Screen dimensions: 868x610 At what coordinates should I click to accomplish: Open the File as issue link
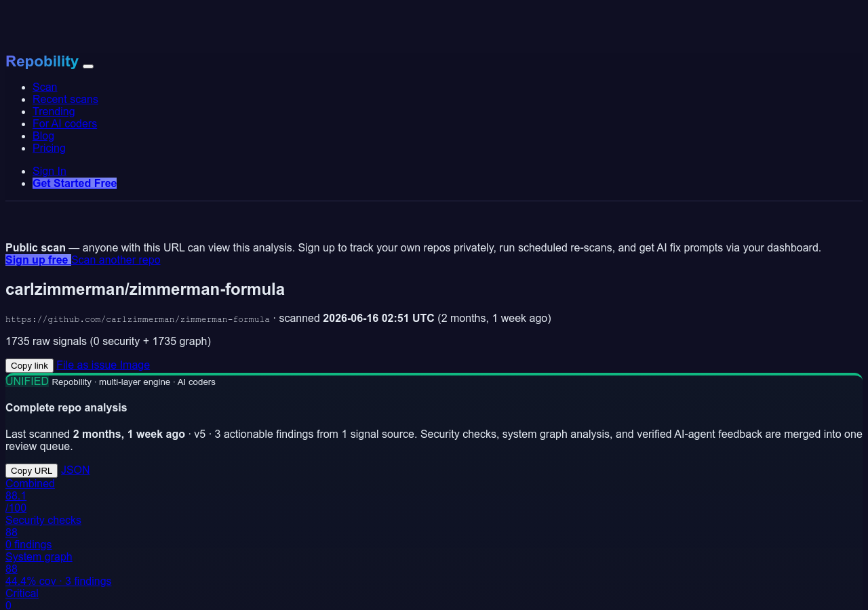tap(87, 365)
